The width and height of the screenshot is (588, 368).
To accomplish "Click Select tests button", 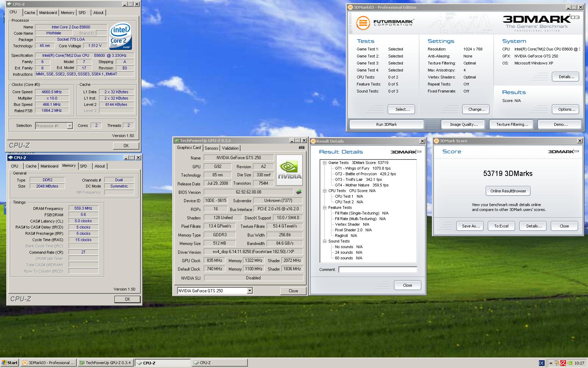I will click(401, 109).
